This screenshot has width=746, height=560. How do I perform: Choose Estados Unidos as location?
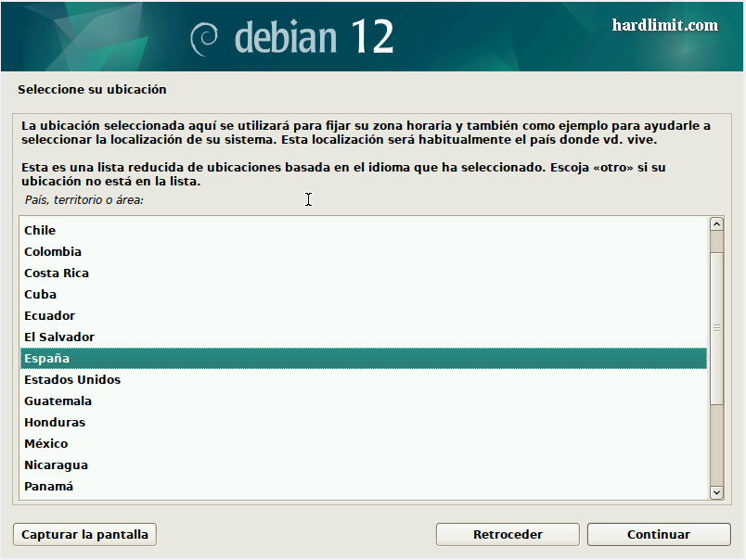72,379
